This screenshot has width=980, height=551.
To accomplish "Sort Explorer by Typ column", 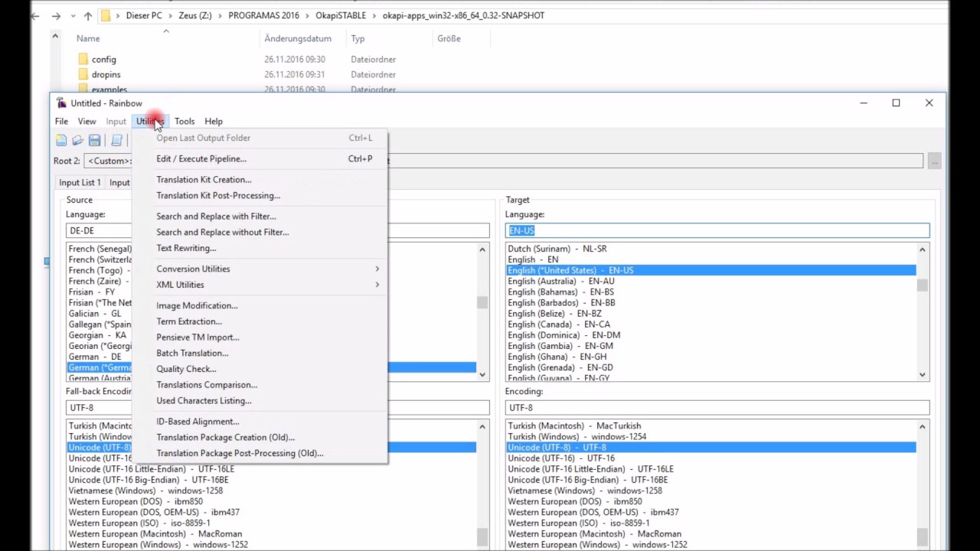I will [x=358, y=38].
